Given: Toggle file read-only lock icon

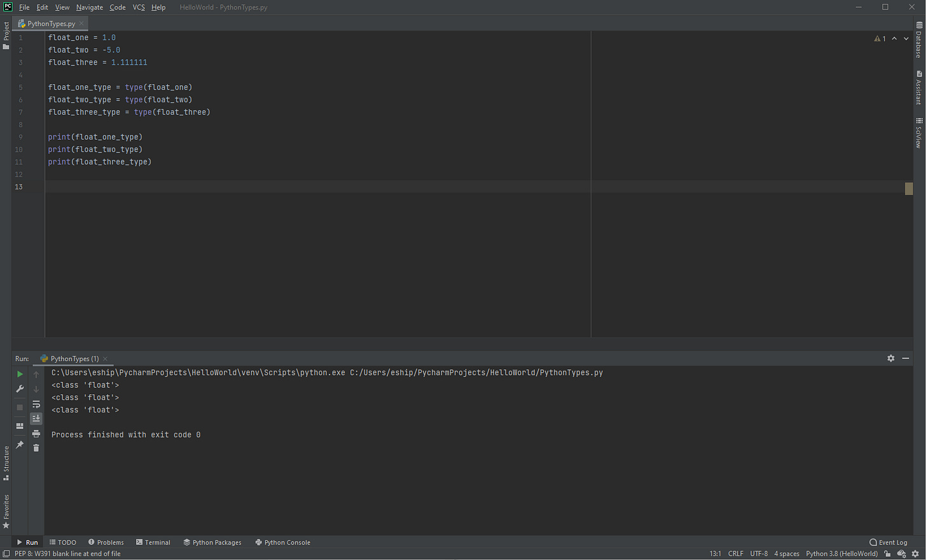Looking at the screenshot, I should [887, 554].
